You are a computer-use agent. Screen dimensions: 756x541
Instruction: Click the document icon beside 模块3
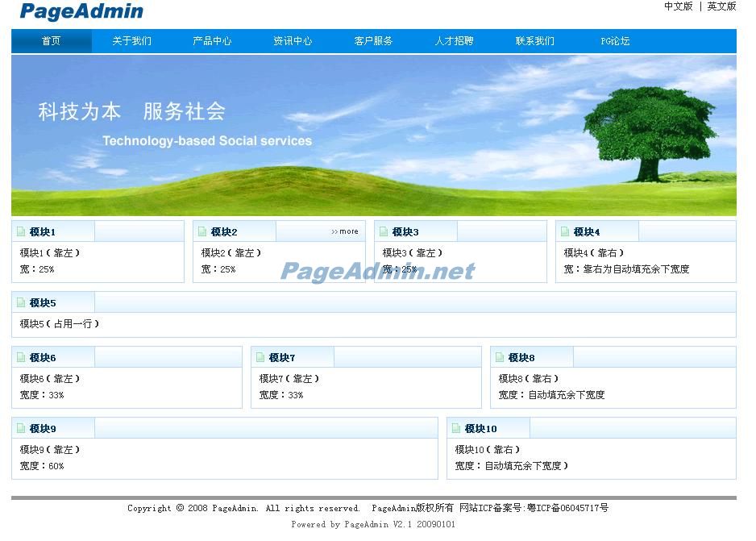[384, 232]
